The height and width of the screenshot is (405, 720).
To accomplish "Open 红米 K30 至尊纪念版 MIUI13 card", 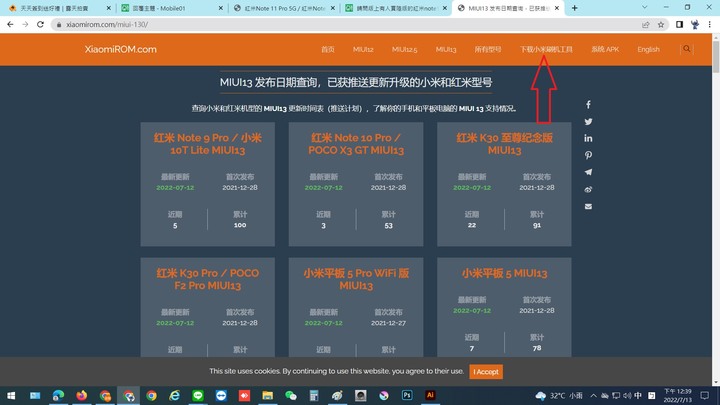I will click(x=504, y=144).
